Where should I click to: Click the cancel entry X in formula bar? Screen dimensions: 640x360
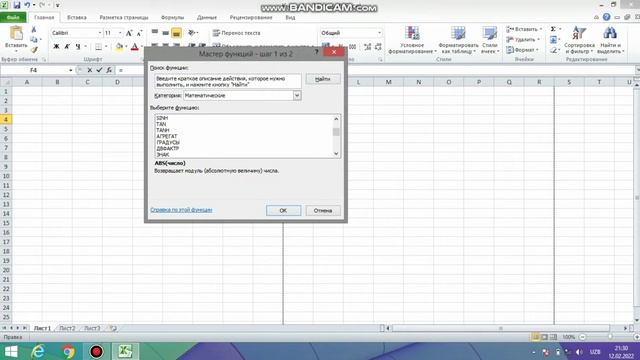90,70
